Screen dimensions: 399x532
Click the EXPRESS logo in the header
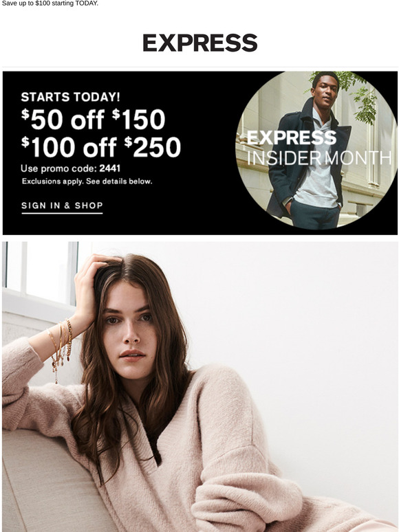pos(199,43)
